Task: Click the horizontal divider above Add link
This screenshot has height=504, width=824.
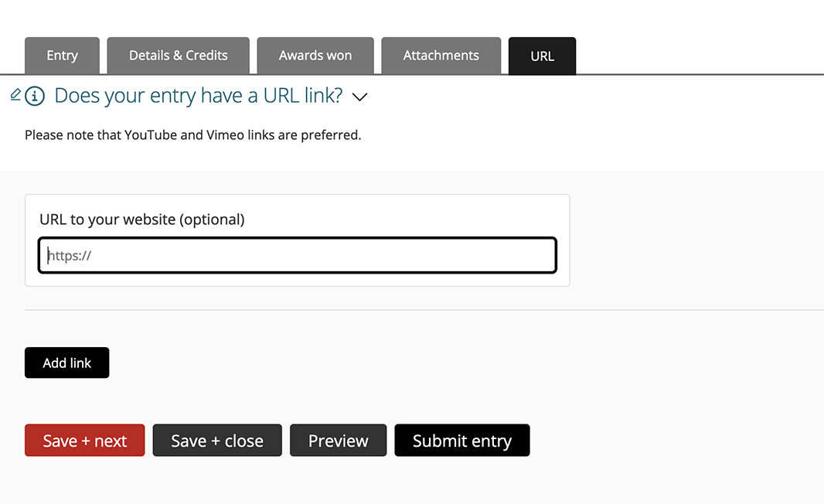Action: [x=424, y=310]
